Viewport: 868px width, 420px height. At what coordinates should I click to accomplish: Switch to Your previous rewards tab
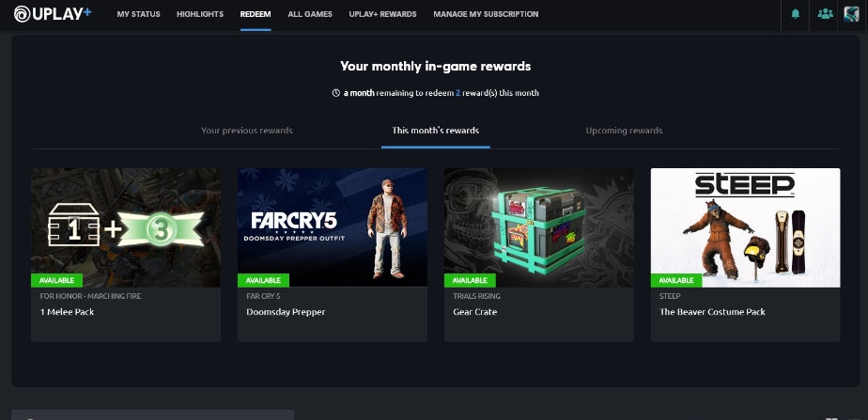[247, 131]
